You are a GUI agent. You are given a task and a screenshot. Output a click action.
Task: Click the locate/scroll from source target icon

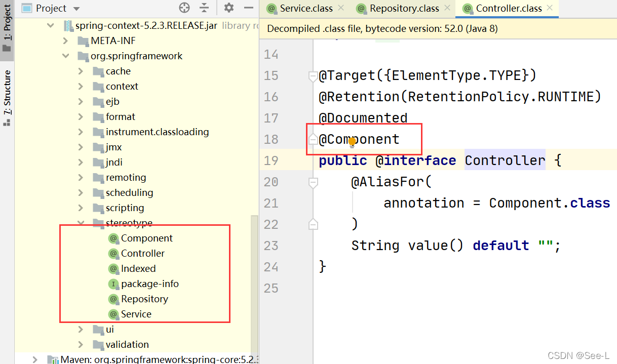[x=184, y=8]
